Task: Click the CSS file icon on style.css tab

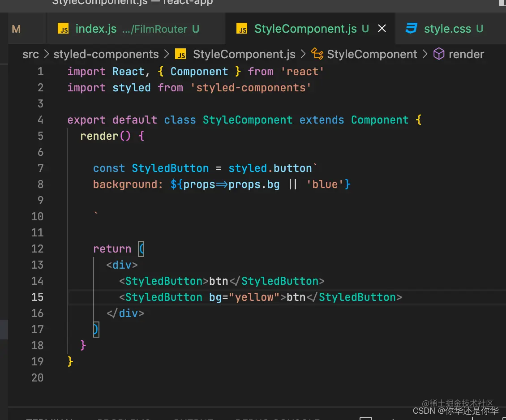Action: click(x=412, y=28)
